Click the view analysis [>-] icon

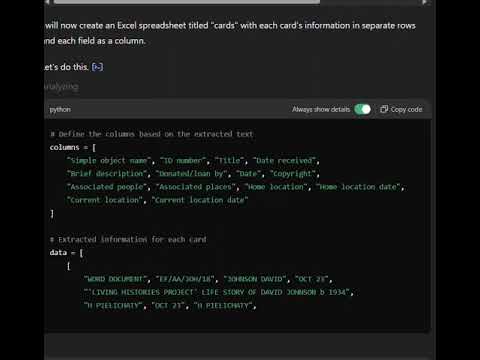coord(97,67)
